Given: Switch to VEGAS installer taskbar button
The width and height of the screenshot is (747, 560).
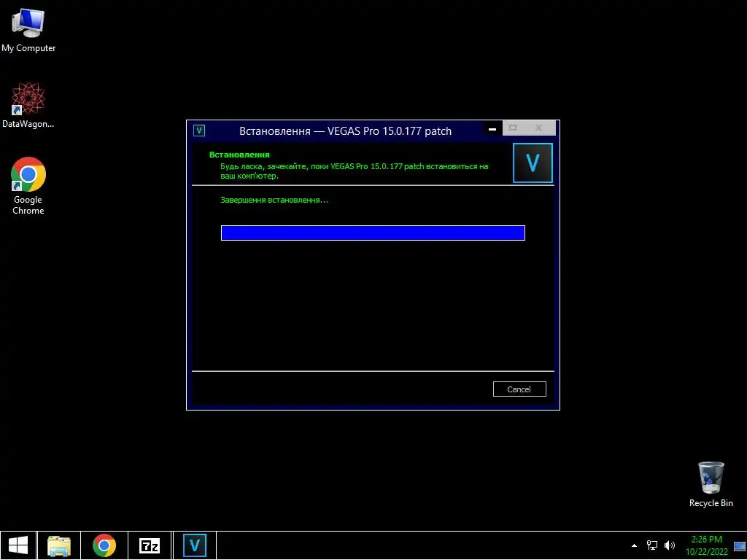Looking at the screenshot, I should tap(194, 545).
